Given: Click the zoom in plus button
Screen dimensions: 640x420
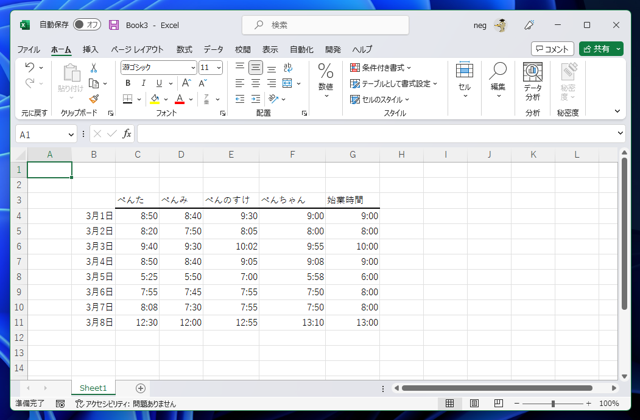Looking at the screenshot, I should point(588,403).
